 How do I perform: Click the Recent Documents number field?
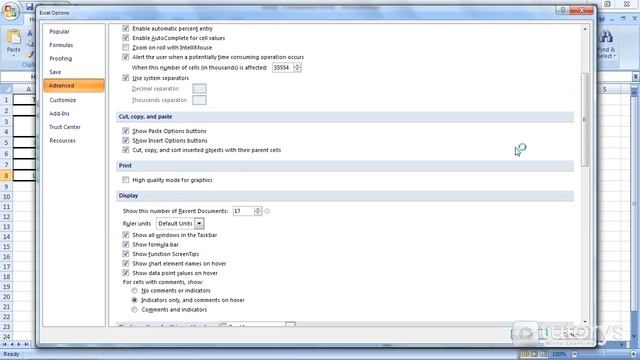tap(243, 211)
